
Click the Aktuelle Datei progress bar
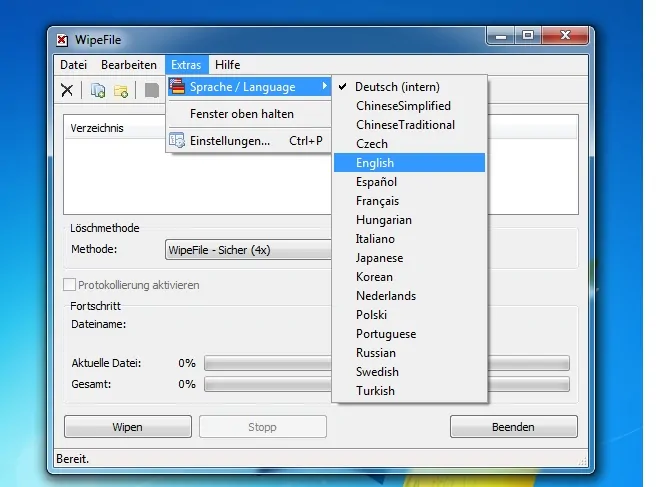click(x=387, y=363)
